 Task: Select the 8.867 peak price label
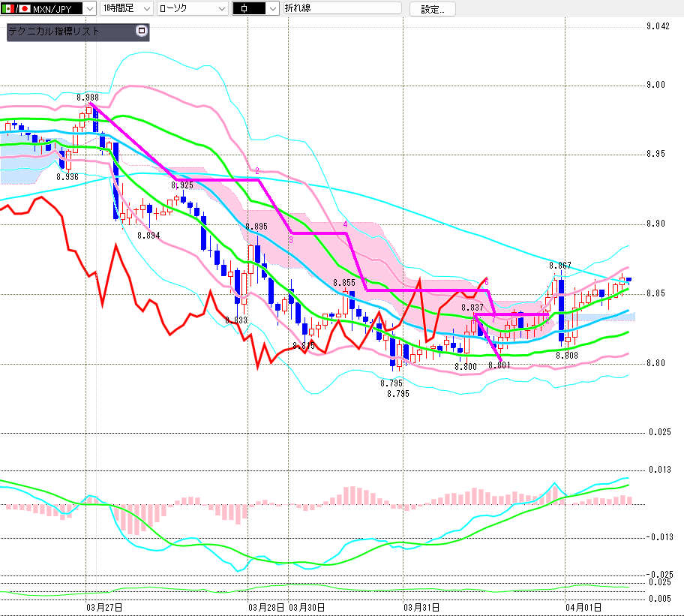click(559, 266)
